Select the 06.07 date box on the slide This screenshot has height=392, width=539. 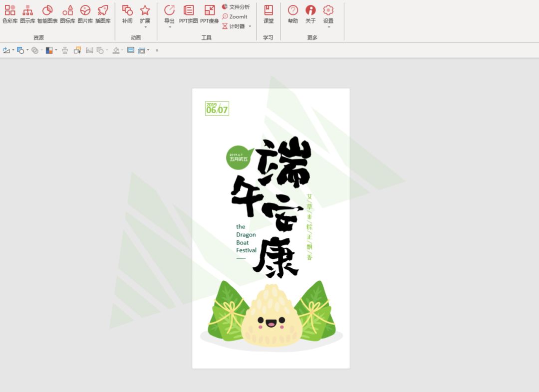click(x=217, y=109)
